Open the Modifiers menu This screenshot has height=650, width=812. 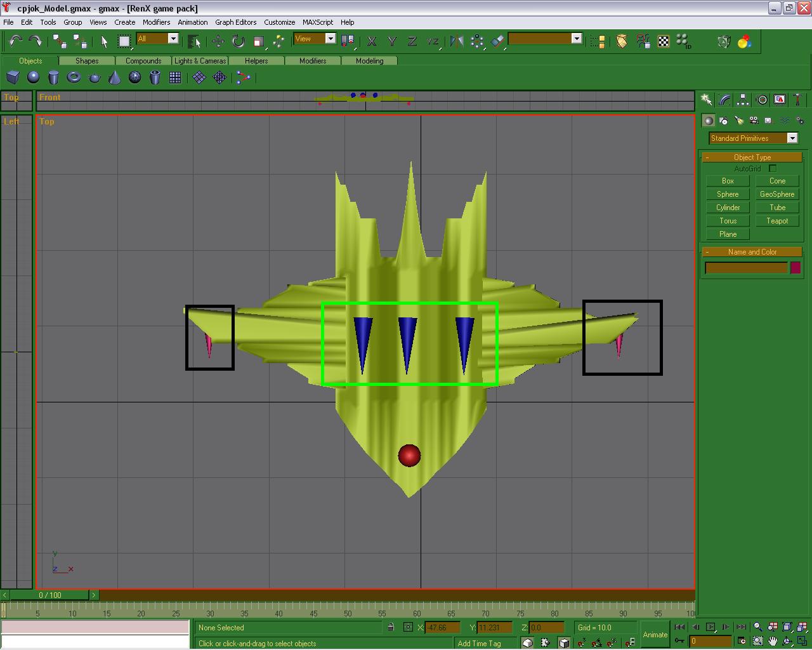coord(156,22)
